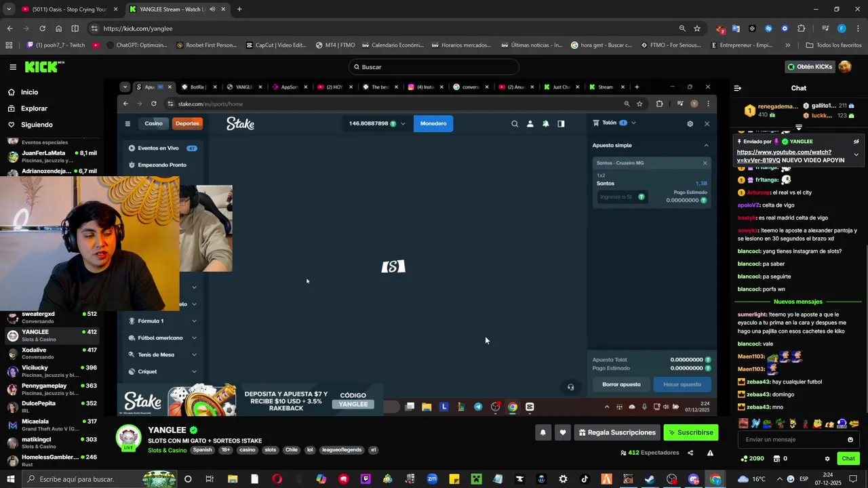Screen dimensions: 868x488
Task: Click Suscribirse button
Action: click(x=690, y=432)
